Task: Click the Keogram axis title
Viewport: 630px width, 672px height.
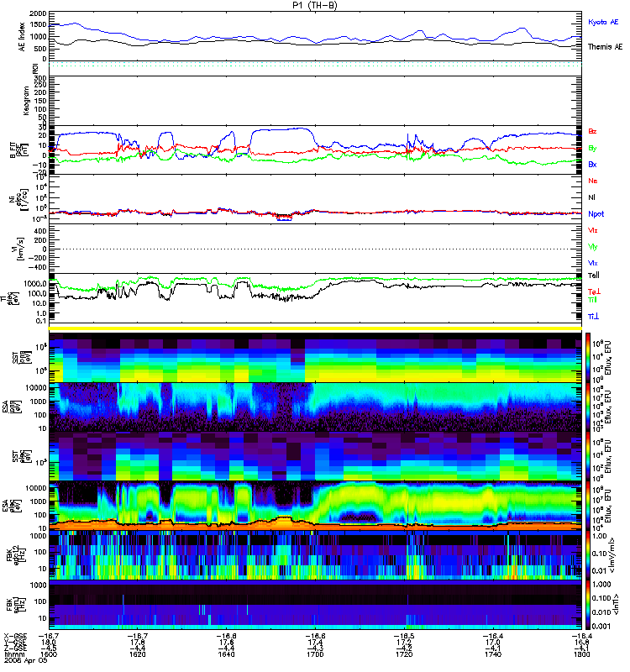Action: [x=25, y=101]
